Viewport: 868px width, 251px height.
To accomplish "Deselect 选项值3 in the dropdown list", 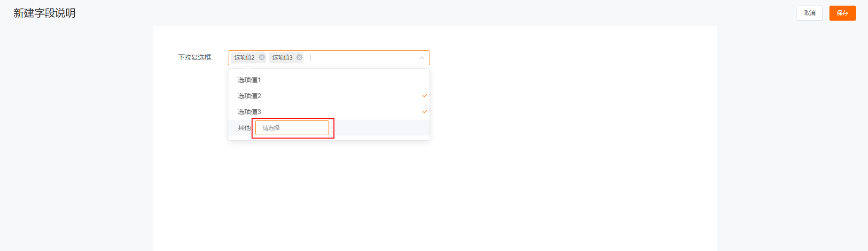I will pos(329,112).
